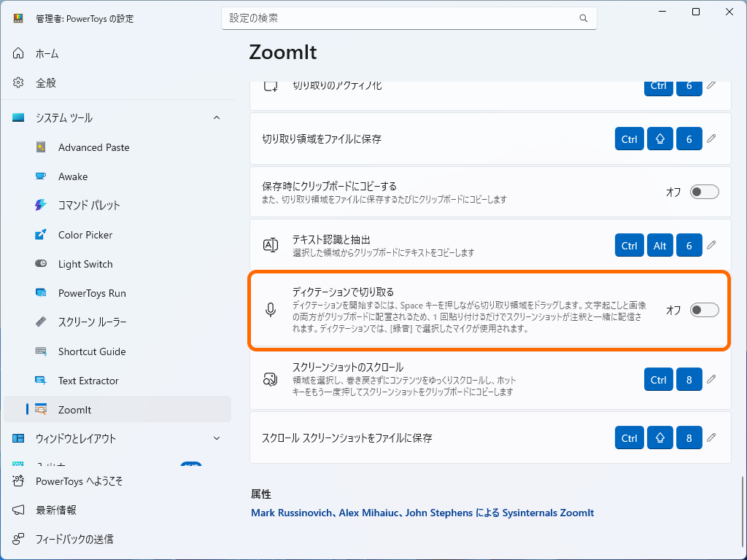Click the Alt key of テキスト認識と抽出 shortcut
The height and width of the screenshot is (560, 747).
pos(659,245)
